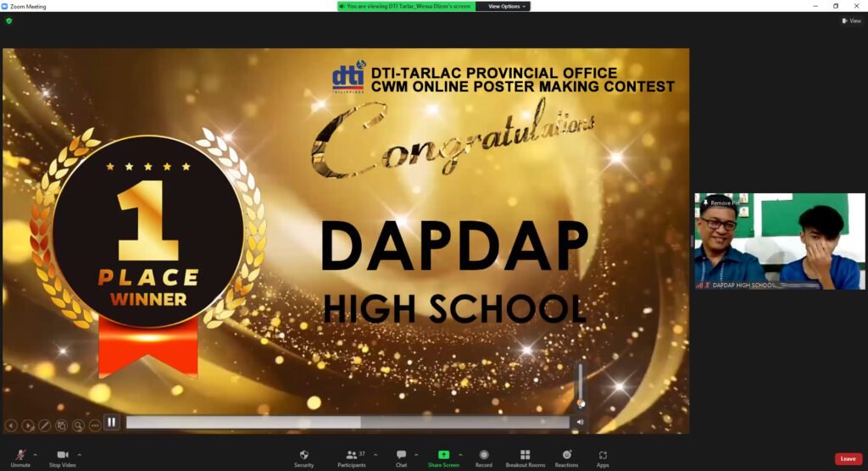This screenshot has height=471, width=868.
Task: Open more slideshow options ellipsis
Action: point(95,425)
